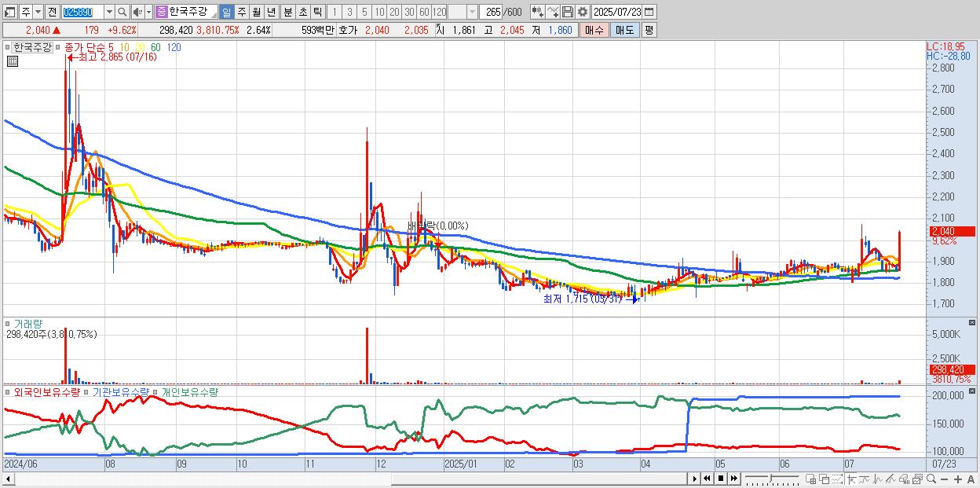The width and height of the screenshot is (980, 488).
Task: Click the 평 button
Action: 649,30
